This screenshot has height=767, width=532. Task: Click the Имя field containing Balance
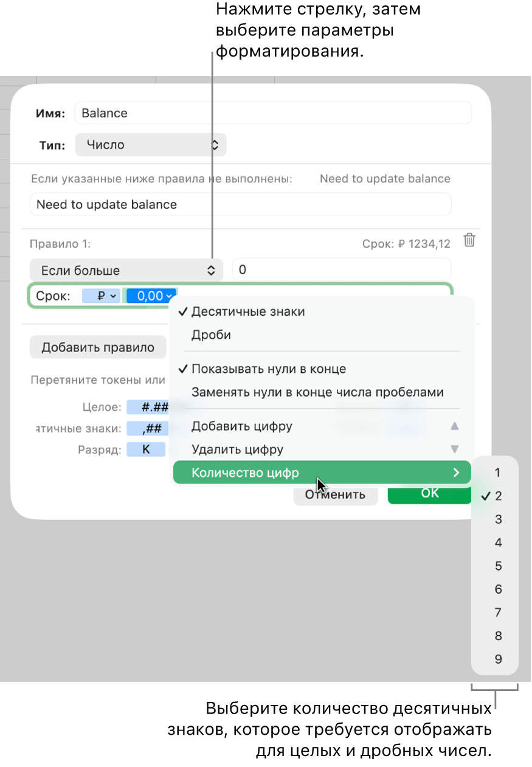[x=273, y=113]
